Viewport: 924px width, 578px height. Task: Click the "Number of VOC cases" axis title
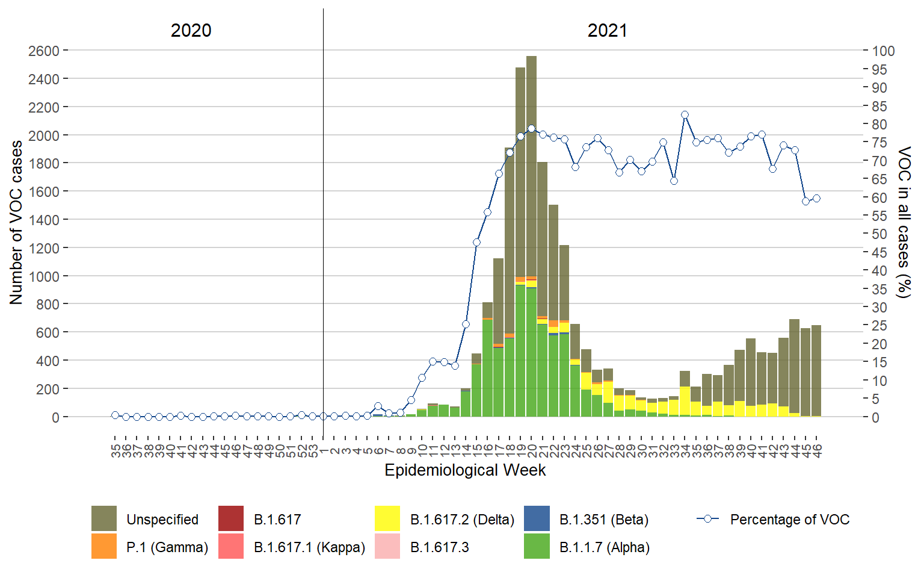tap(16, 223)
